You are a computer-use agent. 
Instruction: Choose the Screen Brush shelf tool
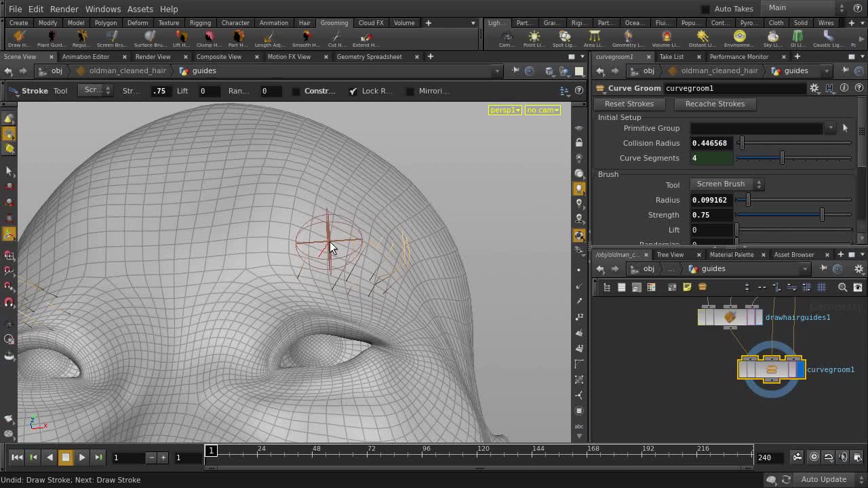(x=111, y=39)
